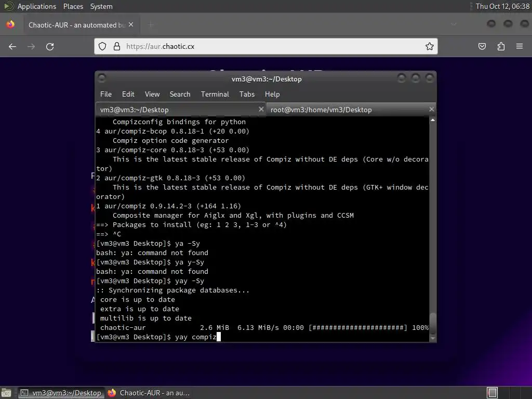This screenshot has width=532, height=399.
Task: Open the terminal Help menu
Action: click(272, 95)
